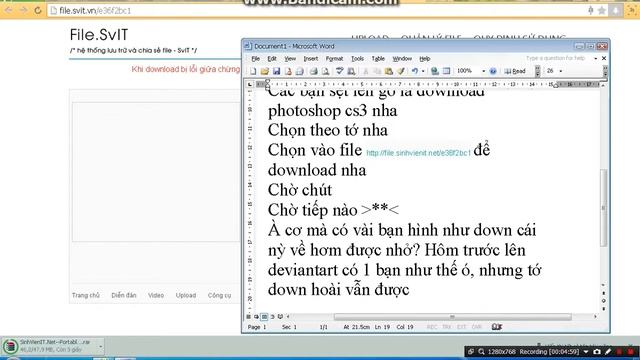Click the Research icon in Word toolbar

click(351, 71)
